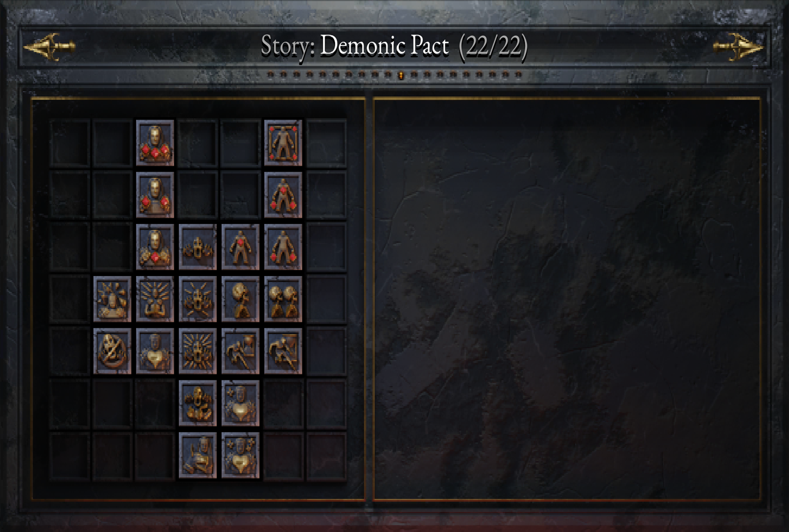
Task: Select heart figure icon without stars
Action: pos(155,351)
